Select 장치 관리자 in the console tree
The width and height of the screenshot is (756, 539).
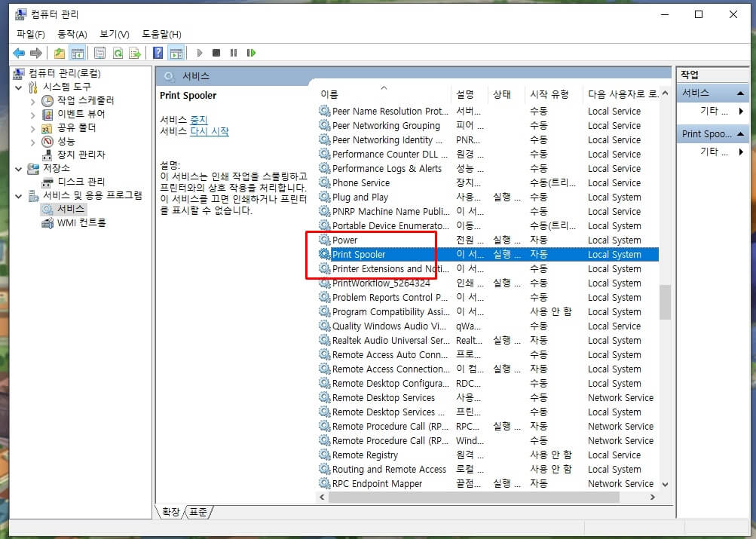click(x=81, y=155)
